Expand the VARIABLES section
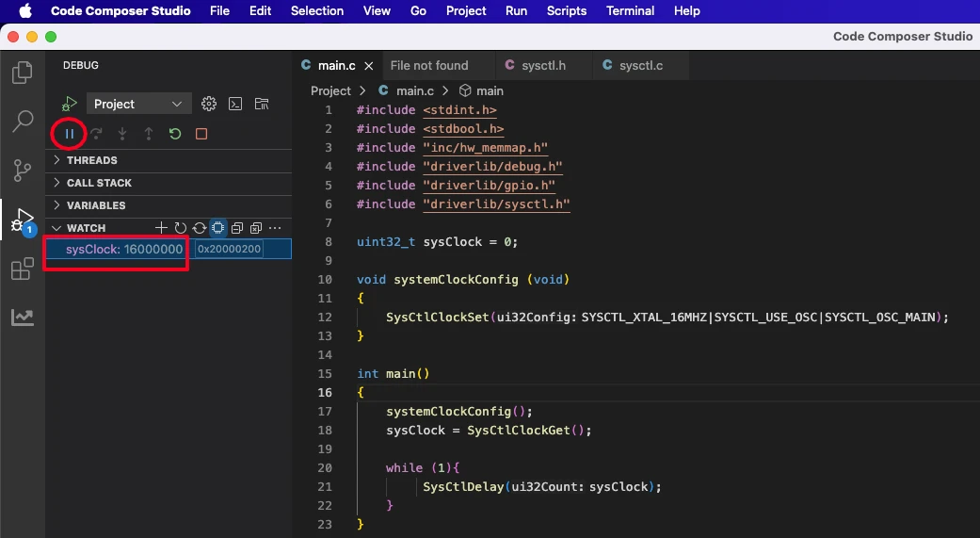This screenshot has width=980, height=538. pyautogui.click(x=95, y=205)
